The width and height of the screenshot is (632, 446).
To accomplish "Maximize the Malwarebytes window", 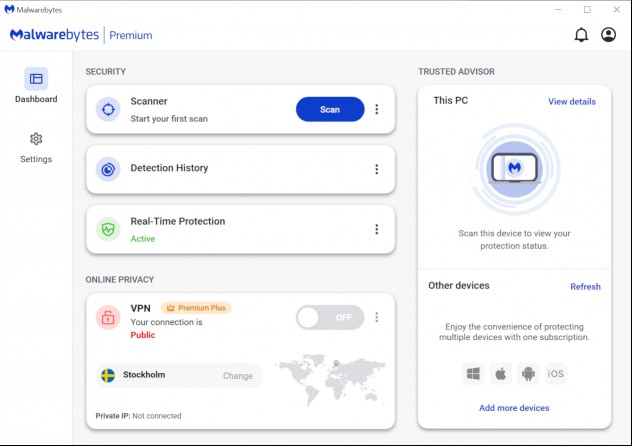I will (587, 9).
